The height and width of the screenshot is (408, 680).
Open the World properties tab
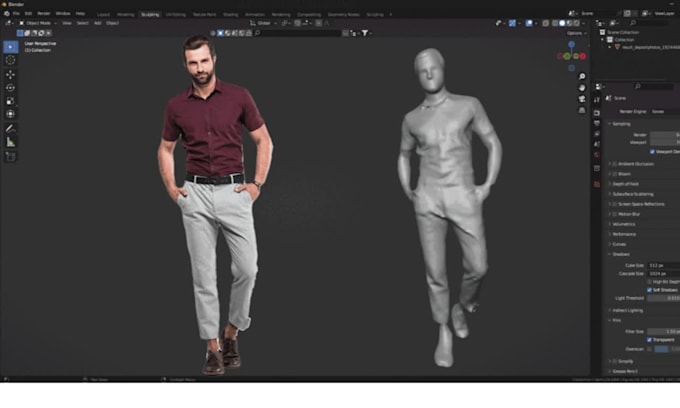click(597, 155)
